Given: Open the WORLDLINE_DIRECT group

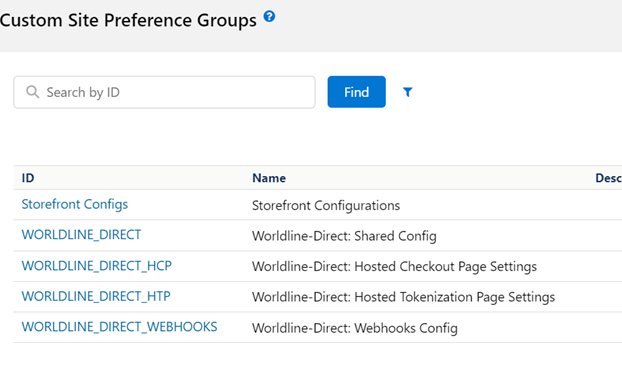Looking at the screenshot, I should (x=81, y=235).
